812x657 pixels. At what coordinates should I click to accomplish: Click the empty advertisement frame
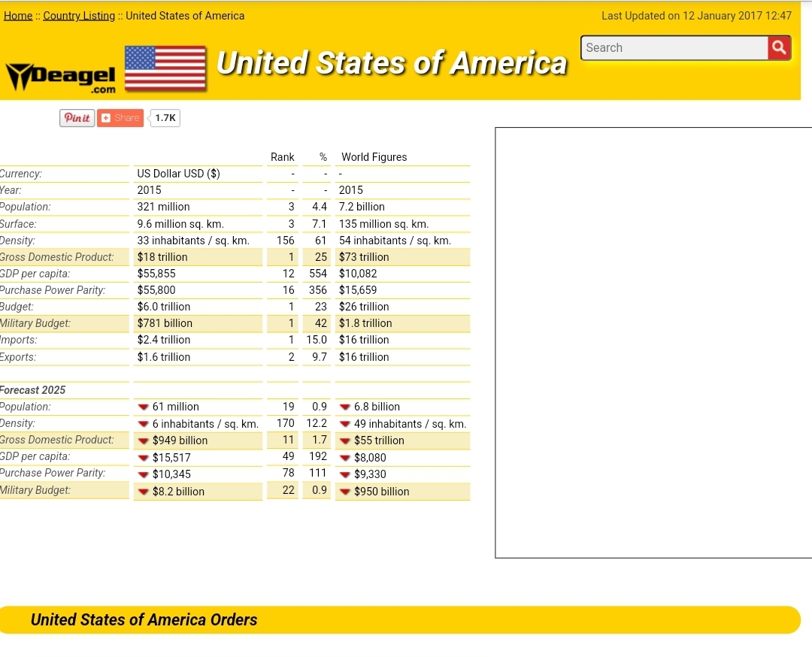[653, 343]
